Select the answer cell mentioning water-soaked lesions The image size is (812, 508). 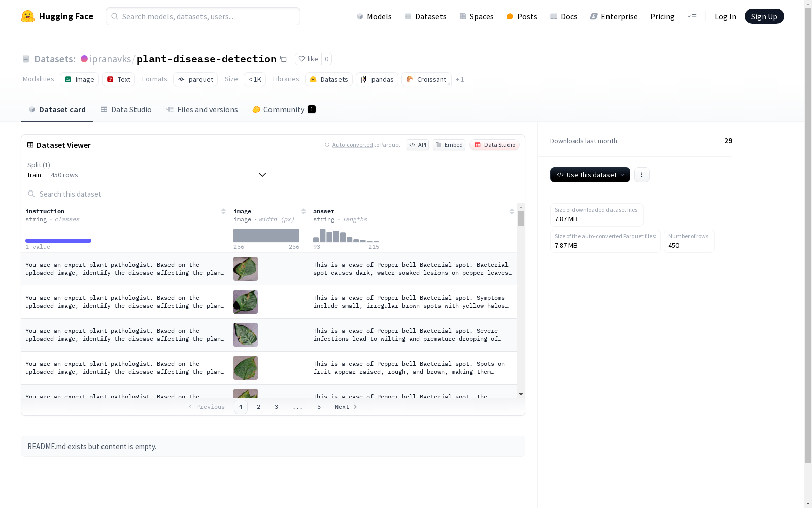(413, 269)
